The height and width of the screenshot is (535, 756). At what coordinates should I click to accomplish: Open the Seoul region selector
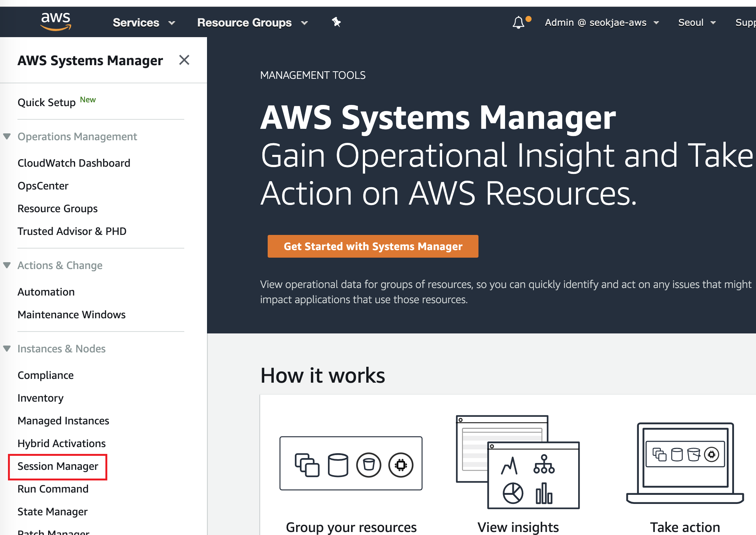pos(697,23)
